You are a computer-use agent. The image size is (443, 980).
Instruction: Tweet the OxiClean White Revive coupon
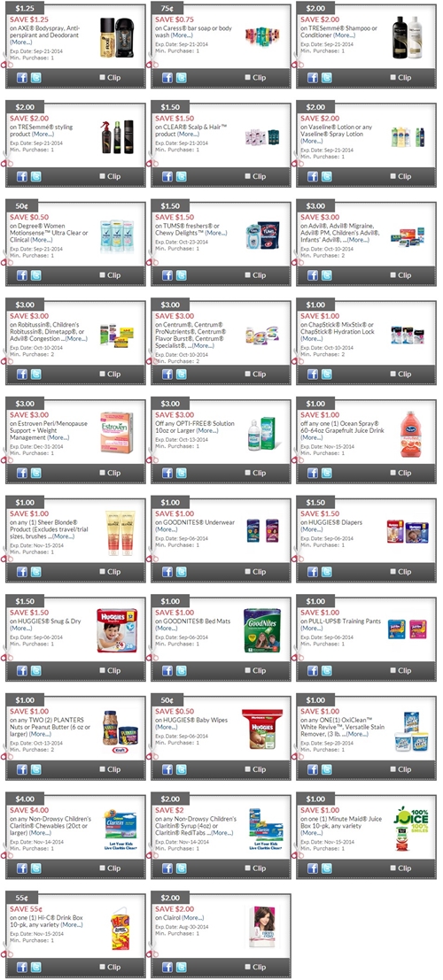[326, 768]
